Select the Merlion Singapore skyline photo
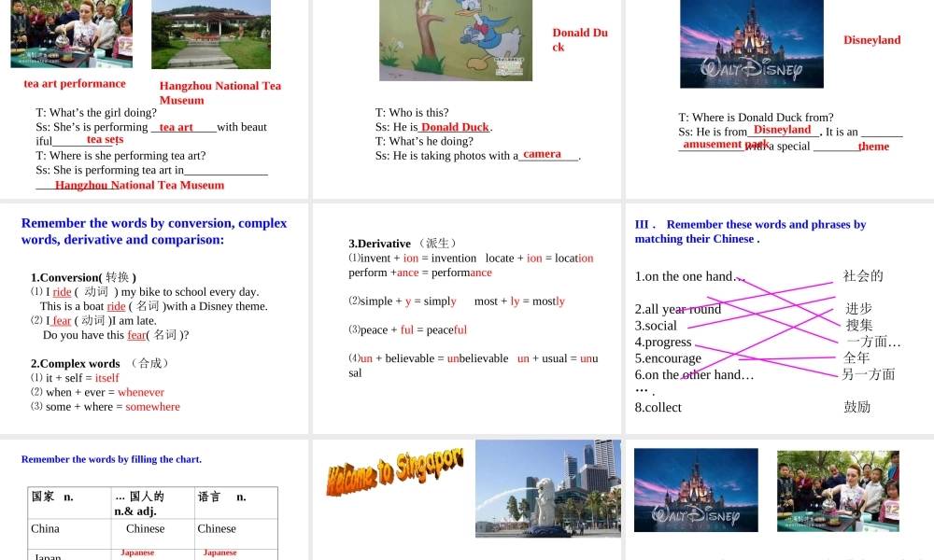The width and height of the screenshot is (934, 560). click(548, 488)
